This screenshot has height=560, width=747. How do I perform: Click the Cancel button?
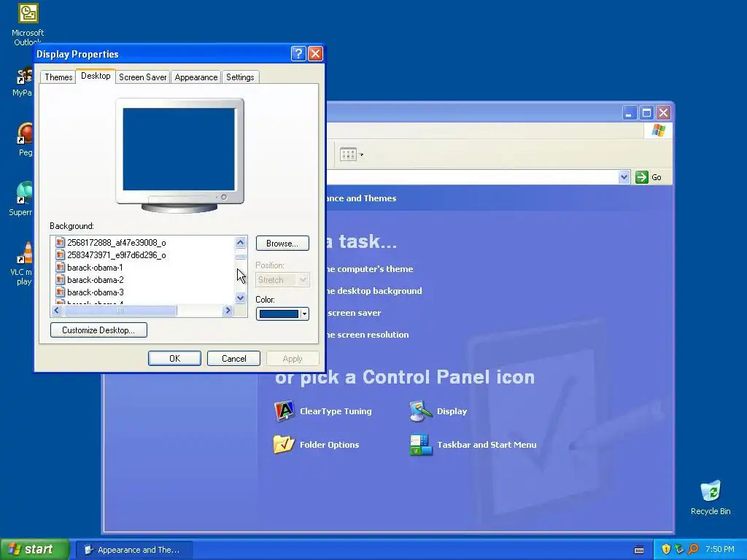coord(233,359)
